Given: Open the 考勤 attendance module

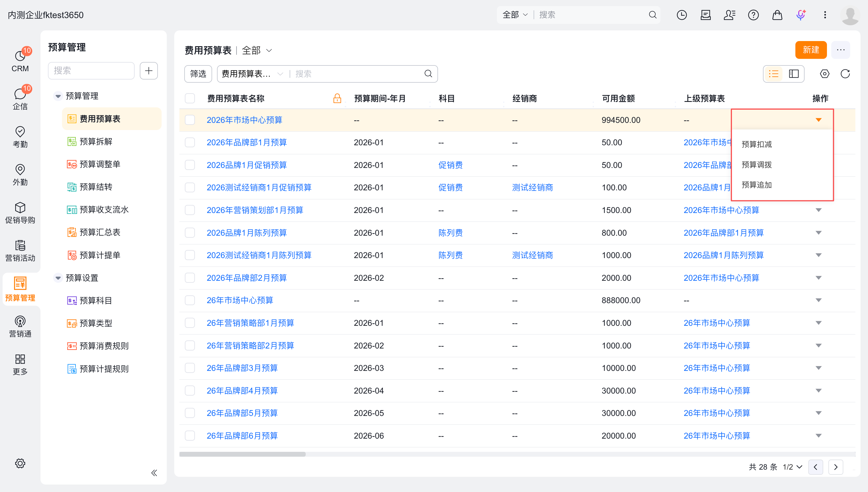Looking at the screenshot, I should [20, 137].
